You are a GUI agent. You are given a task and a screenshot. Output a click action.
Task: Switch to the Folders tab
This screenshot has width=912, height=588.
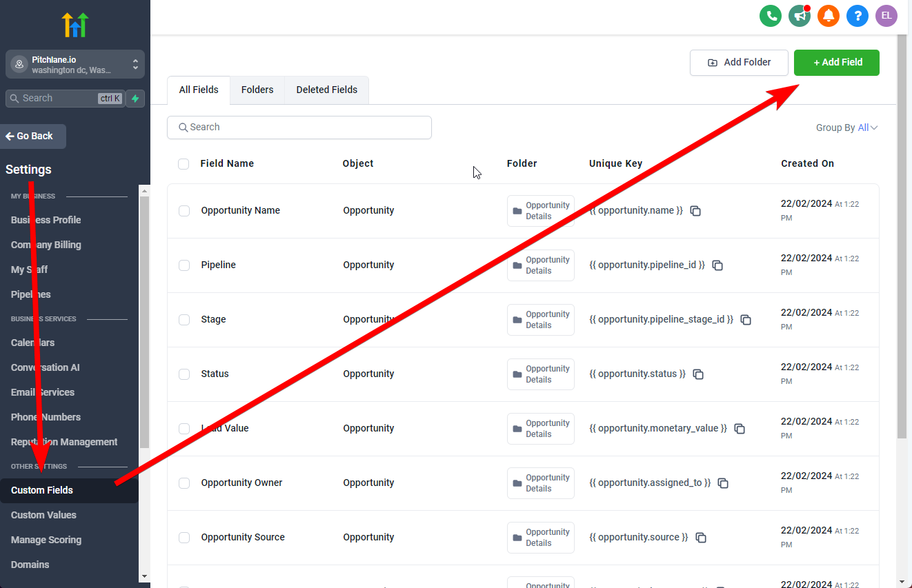(x=257, y=90)
